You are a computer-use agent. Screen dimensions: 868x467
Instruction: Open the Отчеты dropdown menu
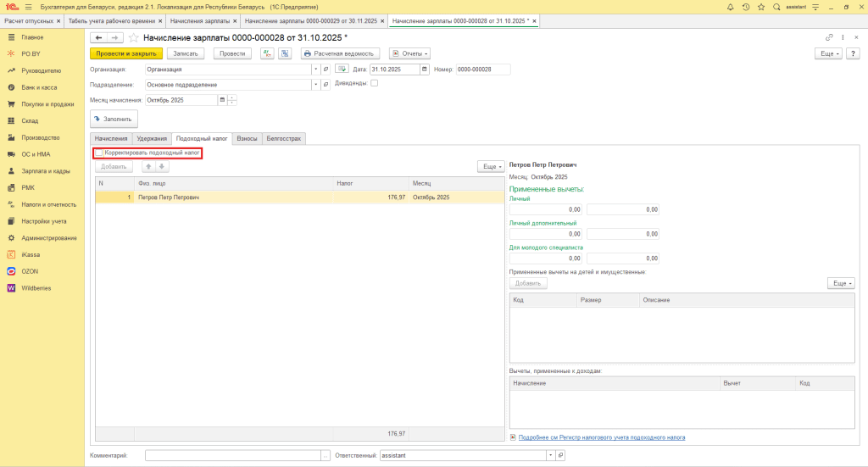tap(409, 53)
